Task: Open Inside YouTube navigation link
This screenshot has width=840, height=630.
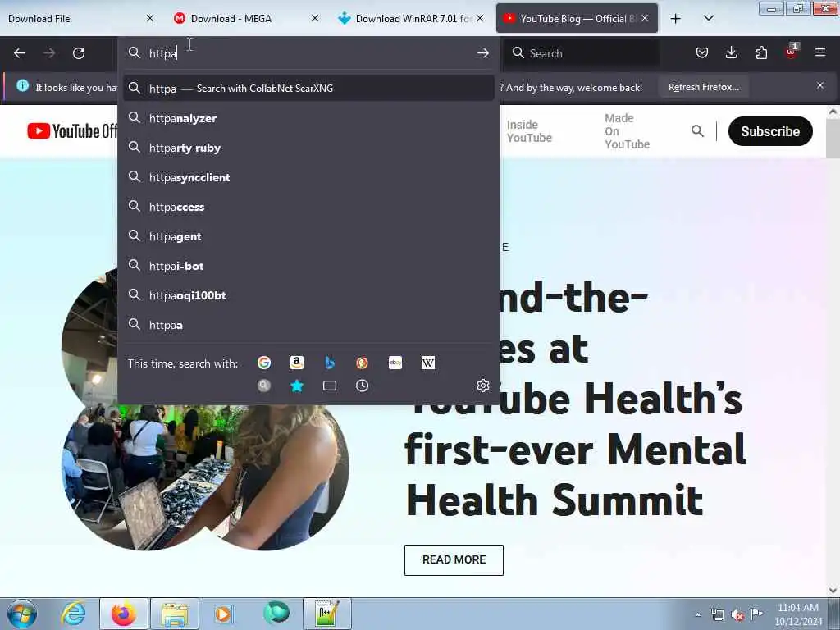Action: point(529,131)
